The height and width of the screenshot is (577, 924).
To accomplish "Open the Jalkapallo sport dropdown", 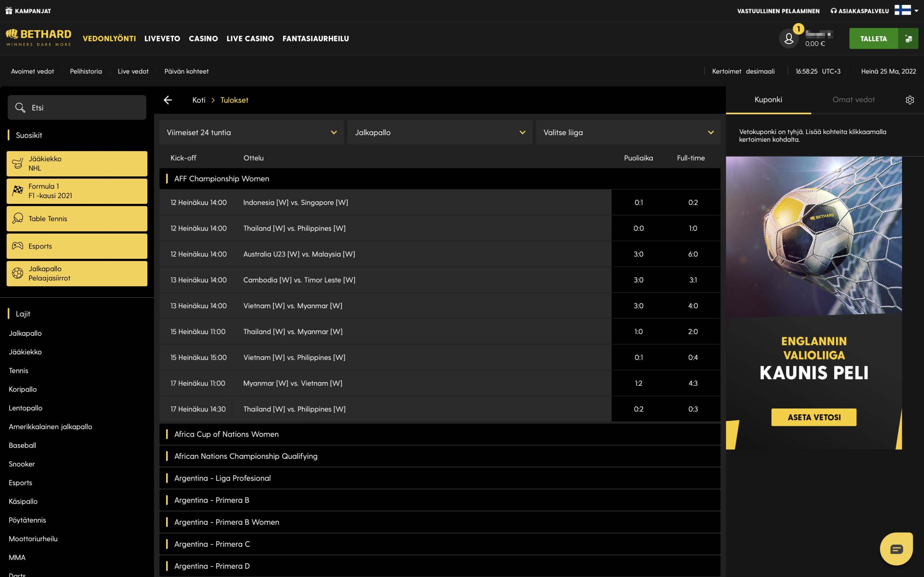I will (x=440, y=132).
